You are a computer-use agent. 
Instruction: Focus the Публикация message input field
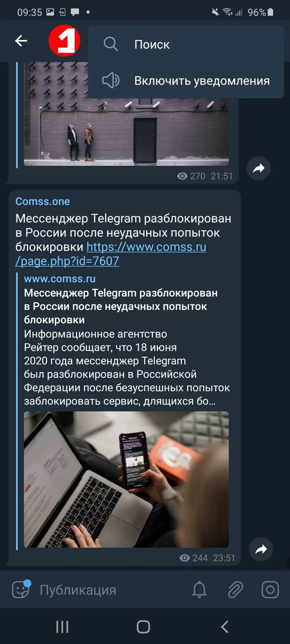(110, 590)
